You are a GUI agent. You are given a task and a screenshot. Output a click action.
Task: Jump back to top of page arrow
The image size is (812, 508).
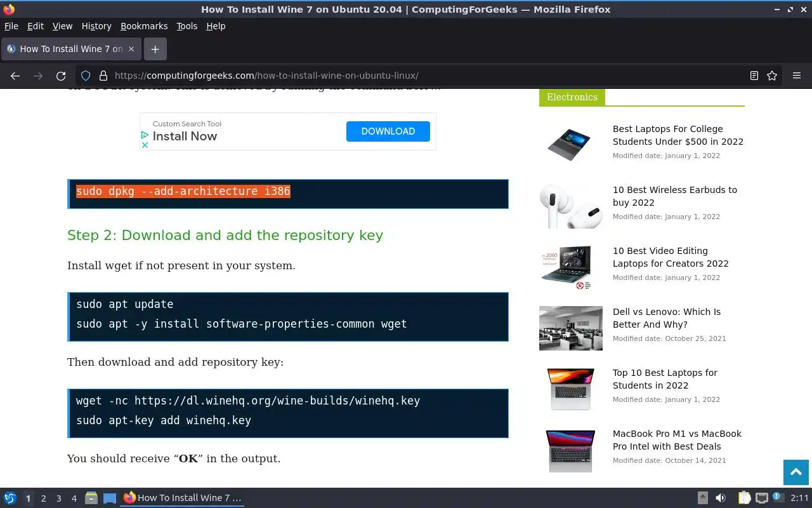[796, 472]
